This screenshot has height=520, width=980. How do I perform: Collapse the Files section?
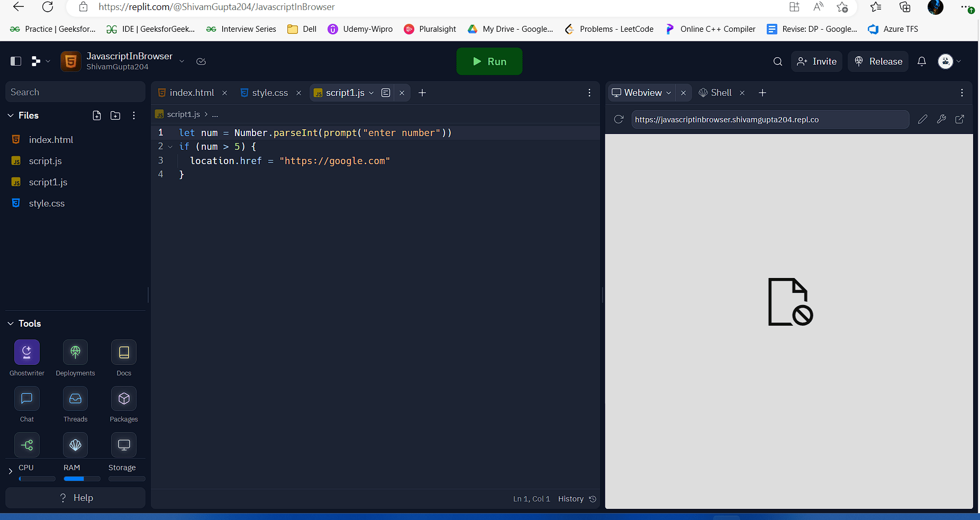tap(11, 115)
